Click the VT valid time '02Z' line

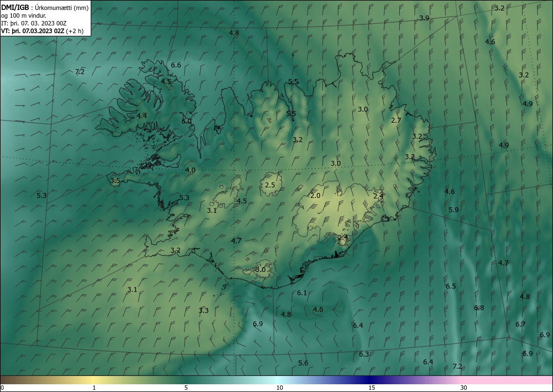coord(33,30)
